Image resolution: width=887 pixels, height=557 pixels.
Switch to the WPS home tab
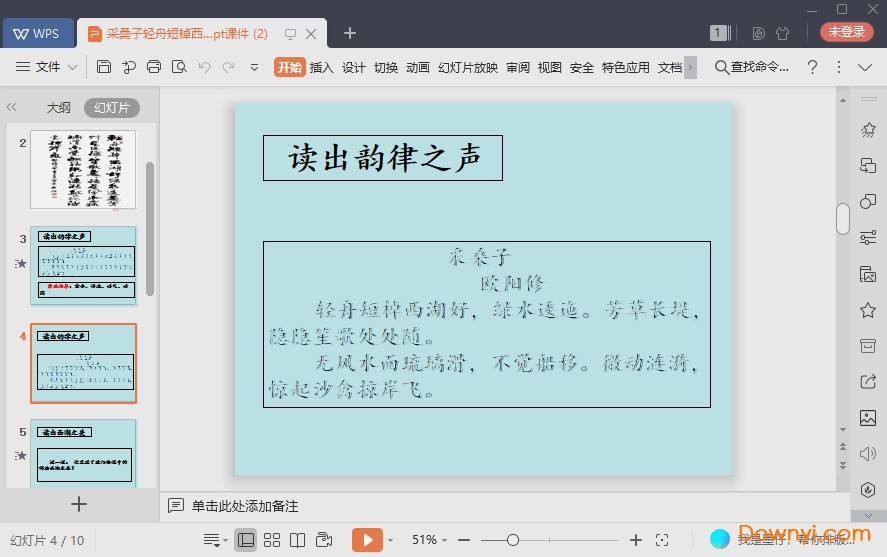coord(38,33)
